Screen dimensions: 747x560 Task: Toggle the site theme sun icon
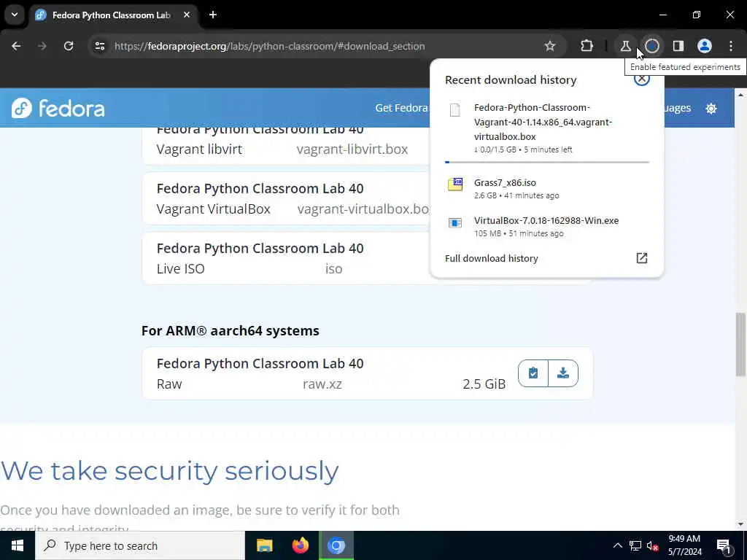[x=711, y=109]
